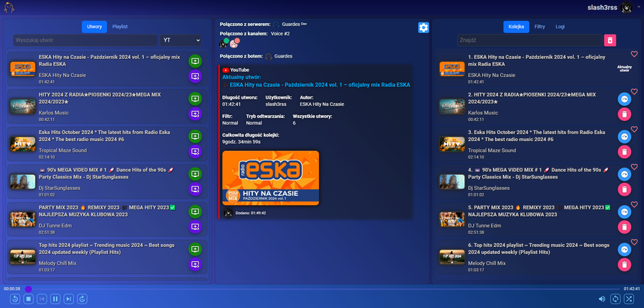Favorite queue item 5 PARTY MIX 2023
This screenshot has width=644, height=308.
pos(634,204)
